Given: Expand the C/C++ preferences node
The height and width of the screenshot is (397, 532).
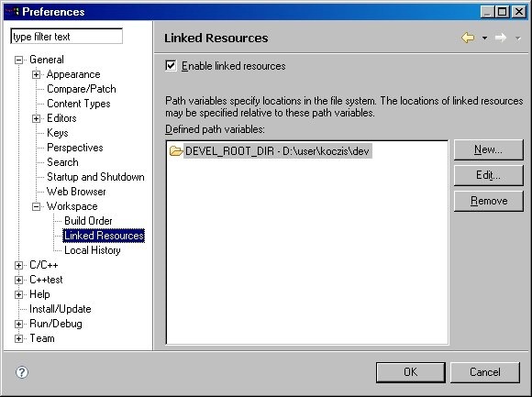Looking at the screenshot, I should (x=19, y=265).
